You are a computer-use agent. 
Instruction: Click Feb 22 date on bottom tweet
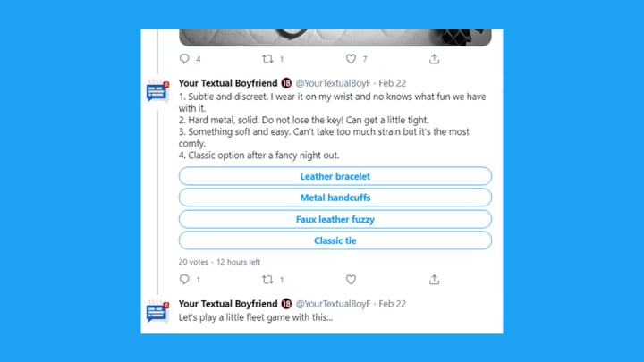point(393,304)
